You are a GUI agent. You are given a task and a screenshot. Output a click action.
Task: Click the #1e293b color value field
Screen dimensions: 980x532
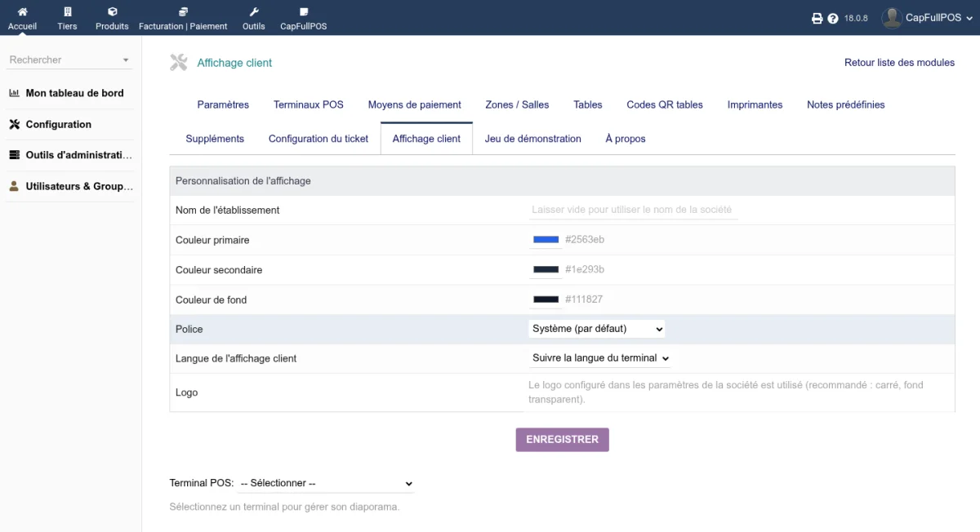click(585, 269)
